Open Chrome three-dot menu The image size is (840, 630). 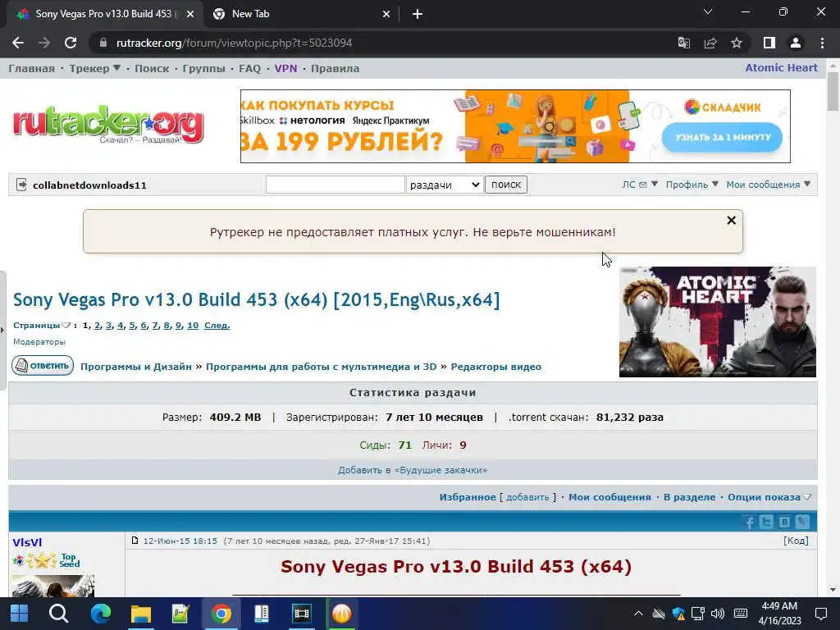[x=822, y=43]
